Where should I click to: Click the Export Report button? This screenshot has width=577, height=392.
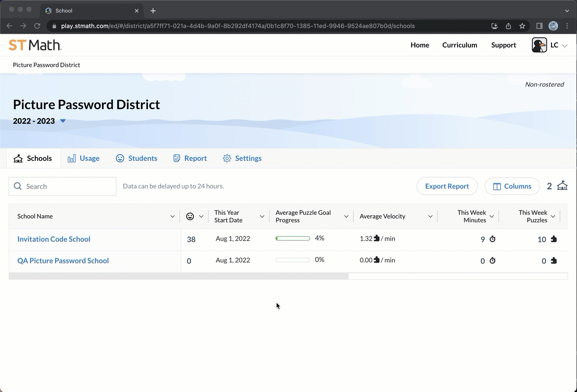pos(447,186)
